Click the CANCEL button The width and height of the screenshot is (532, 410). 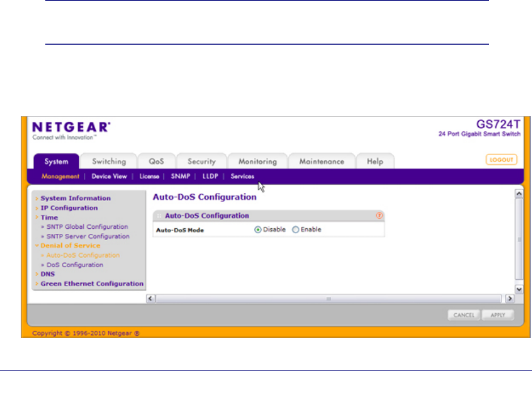click(x=464, y=315)
